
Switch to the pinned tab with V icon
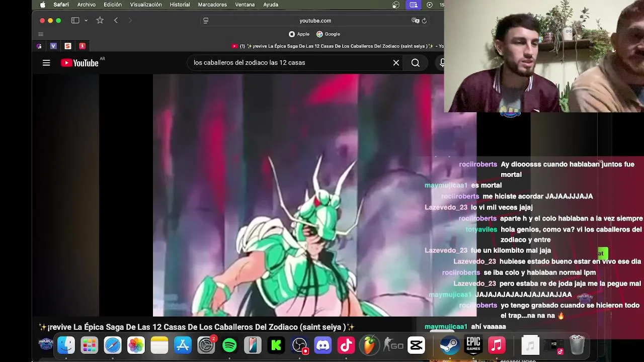tap(53, 46)
